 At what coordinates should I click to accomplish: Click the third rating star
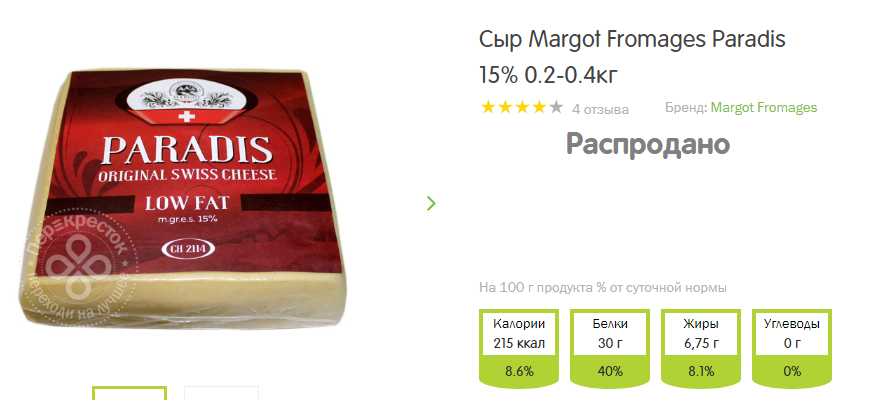point(522,108)
